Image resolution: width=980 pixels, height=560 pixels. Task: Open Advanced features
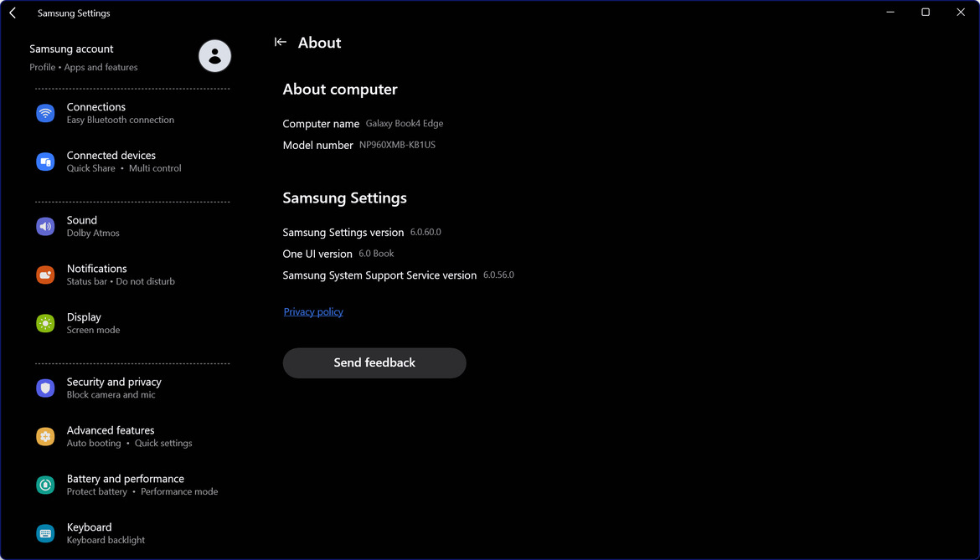(x=132, y=436)
